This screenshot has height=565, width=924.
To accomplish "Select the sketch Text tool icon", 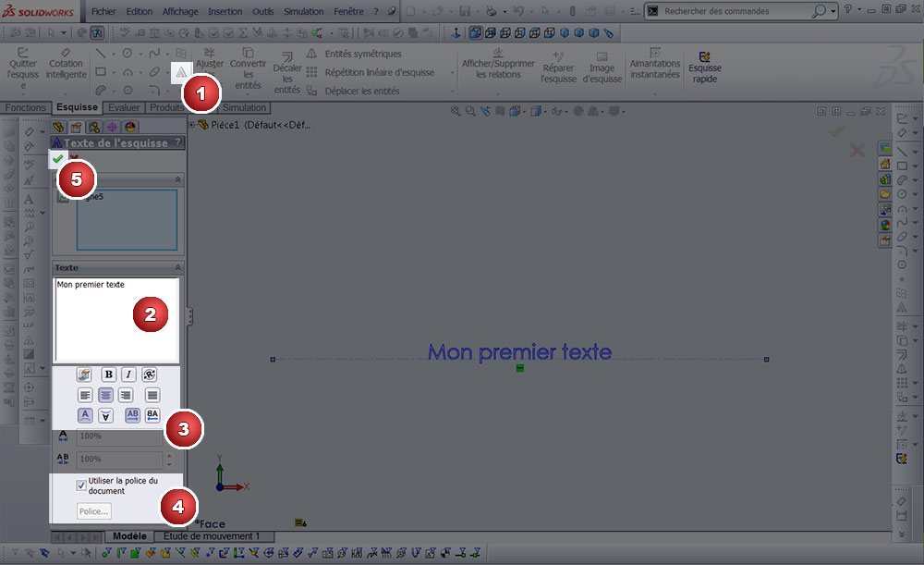I will (181, 72).
